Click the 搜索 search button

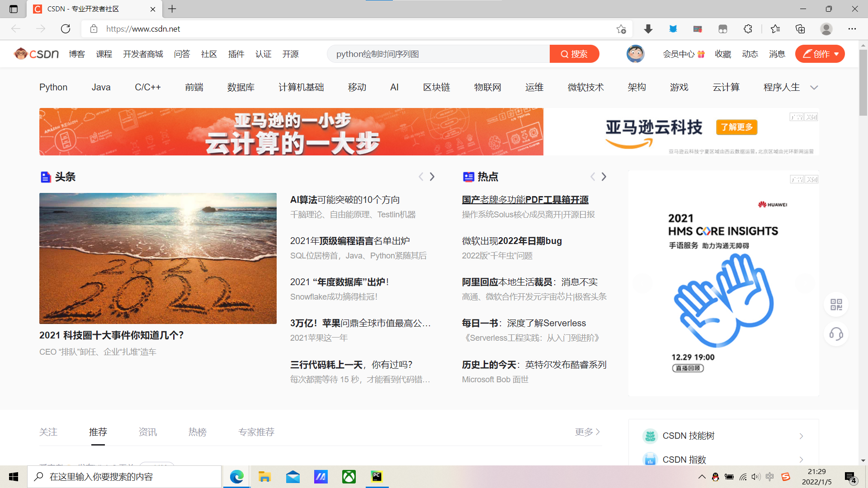574,54
